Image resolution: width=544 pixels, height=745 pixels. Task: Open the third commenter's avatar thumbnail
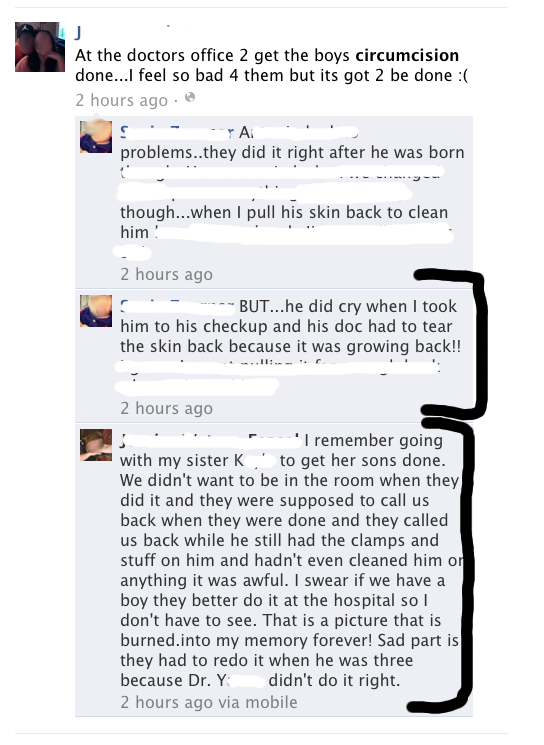click(x=96, y=445)
